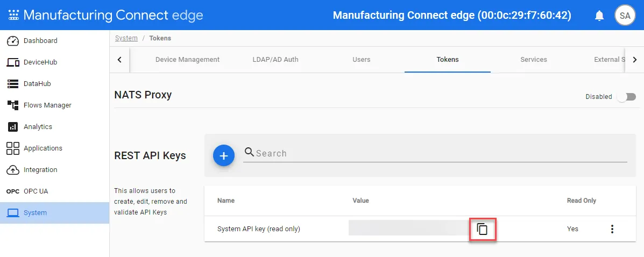
Task: Switch to LDAP/AD Auth tab
Action: click(x=275, y=60)
